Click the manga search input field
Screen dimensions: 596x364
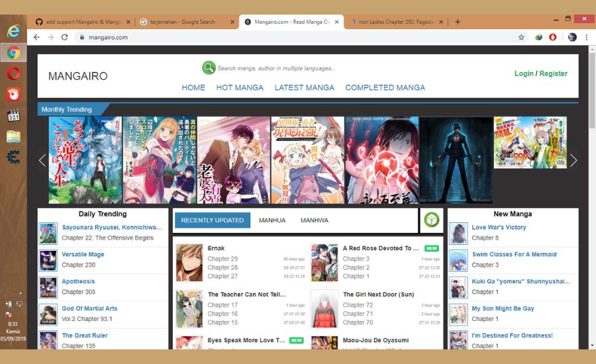click(277, 68)
